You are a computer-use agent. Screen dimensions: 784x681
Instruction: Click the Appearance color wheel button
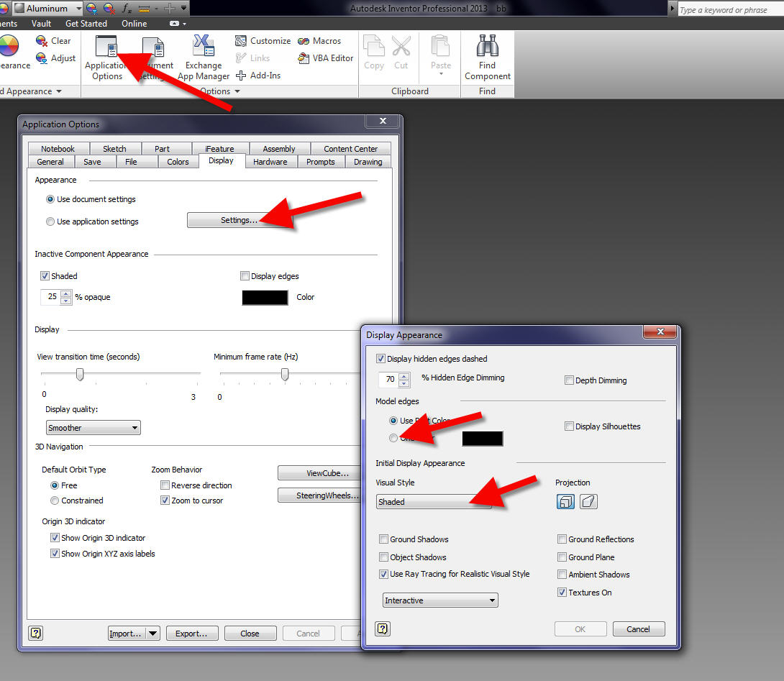point(8,45)
